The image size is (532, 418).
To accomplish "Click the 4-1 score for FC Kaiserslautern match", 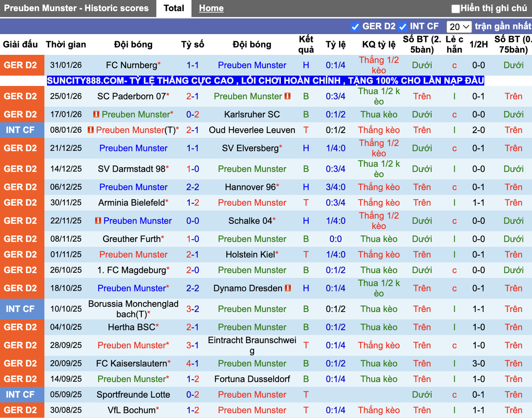I will [193, 364].
